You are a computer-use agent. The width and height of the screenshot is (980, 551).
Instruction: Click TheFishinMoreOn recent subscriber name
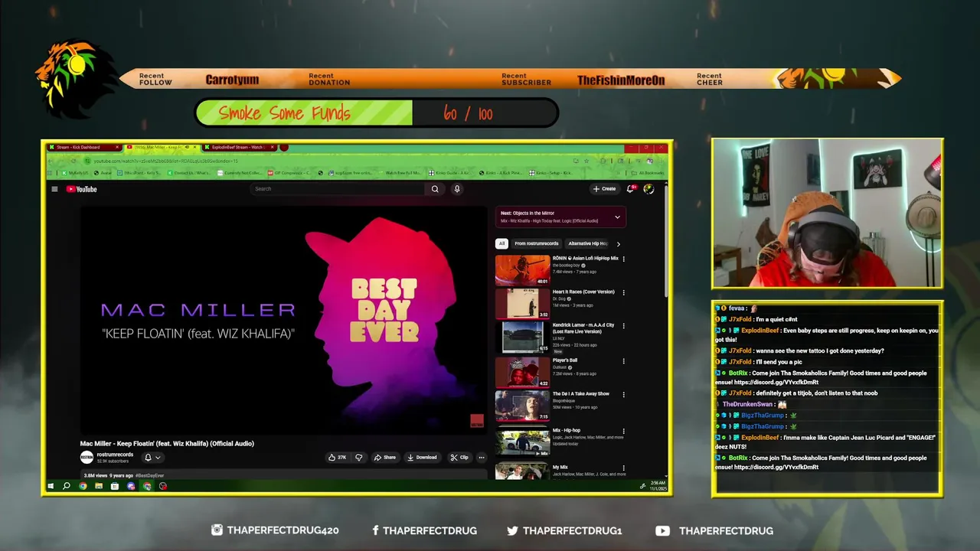621,80
